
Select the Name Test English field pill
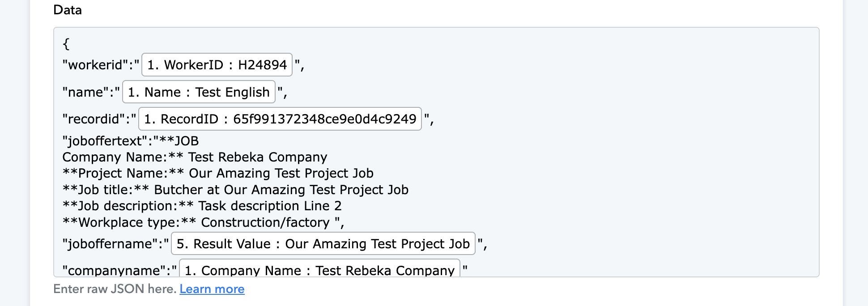pos(199,92)
